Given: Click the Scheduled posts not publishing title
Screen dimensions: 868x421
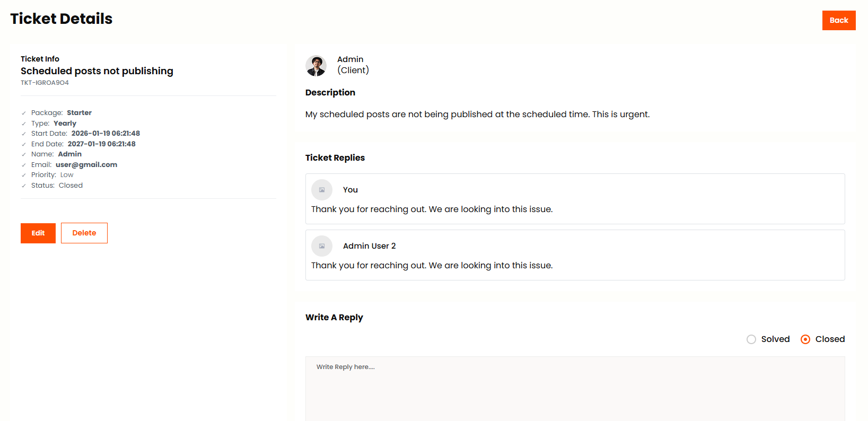Looking at the screenshot, I should (x=97, y=71).
